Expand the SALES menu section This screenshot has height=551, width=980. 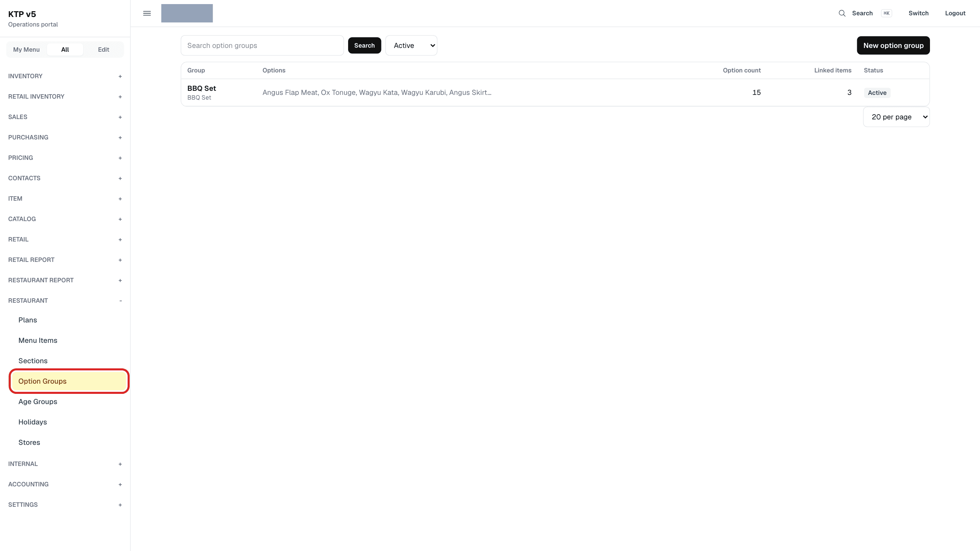coord(65,117)
